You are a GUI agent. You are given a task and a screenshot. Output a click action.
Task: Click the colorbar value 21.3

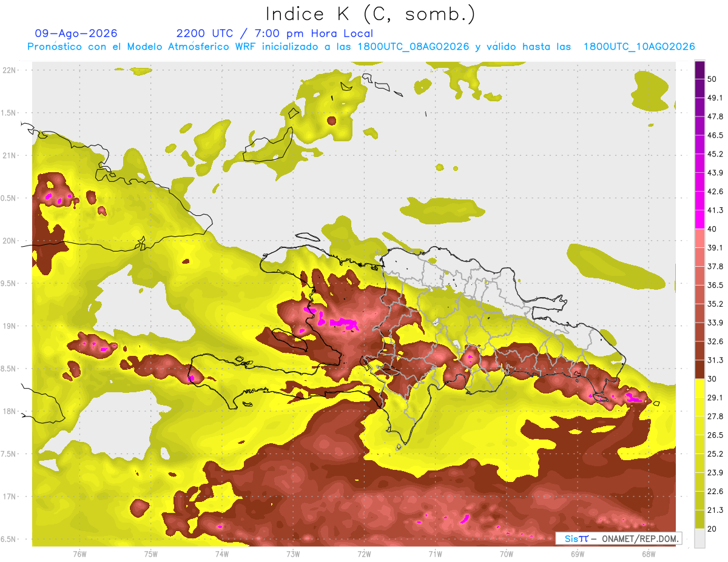point(715,510)
